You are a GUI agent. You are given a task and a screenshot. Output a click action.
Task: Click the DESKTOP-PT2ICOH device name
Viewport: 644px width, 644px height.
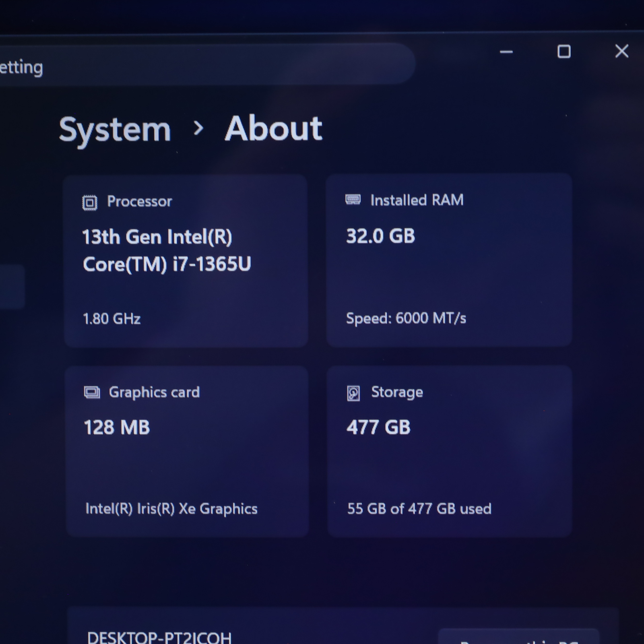(159, 637)
